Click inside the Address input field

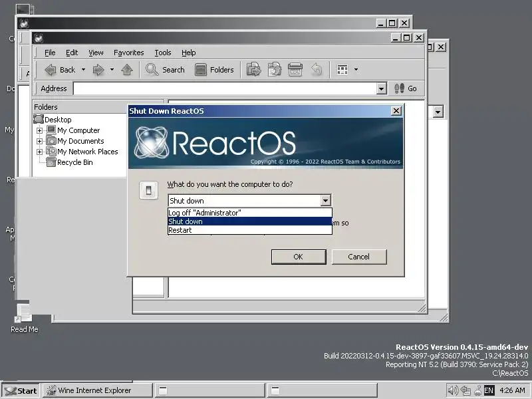click(225, 88)
